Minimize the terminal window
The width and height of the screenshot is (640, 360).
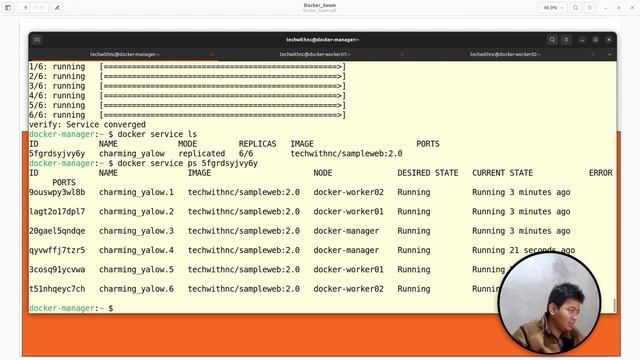tap(582, 40)
